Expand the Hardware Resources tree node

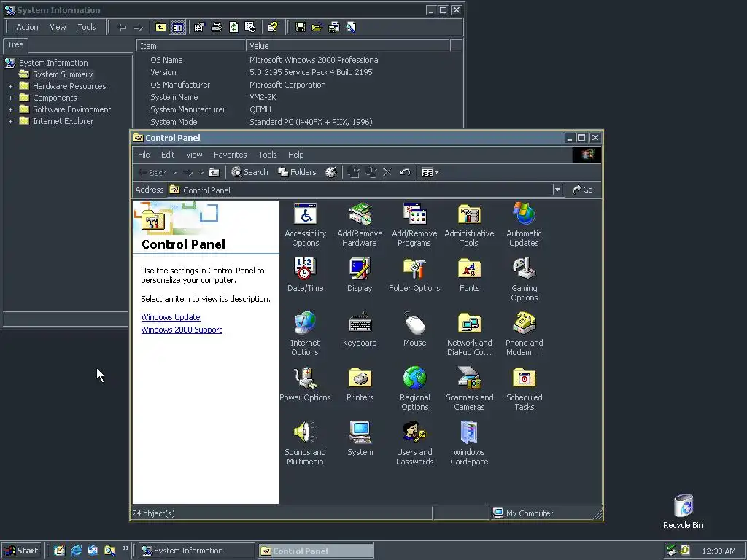tap(10, 86)
